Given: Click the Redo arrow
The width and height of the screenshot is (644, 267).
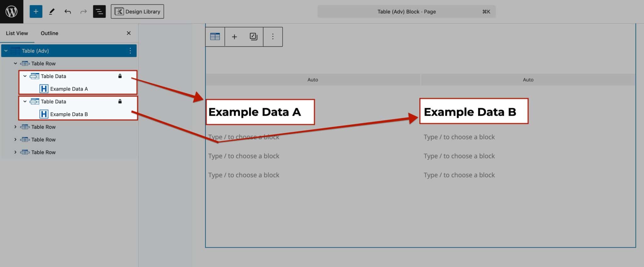Looking at the screenshot, I should tap(83, 12).
